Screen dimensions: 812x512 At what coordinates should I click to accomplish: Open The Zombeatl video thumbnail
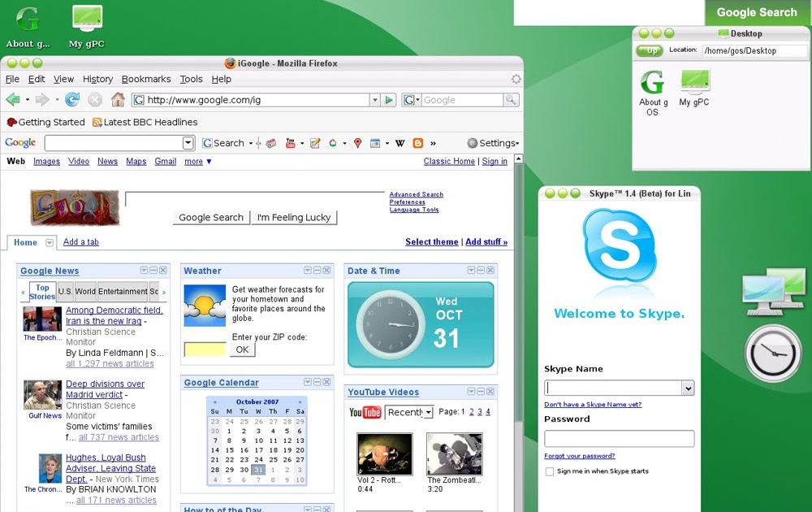454,454
